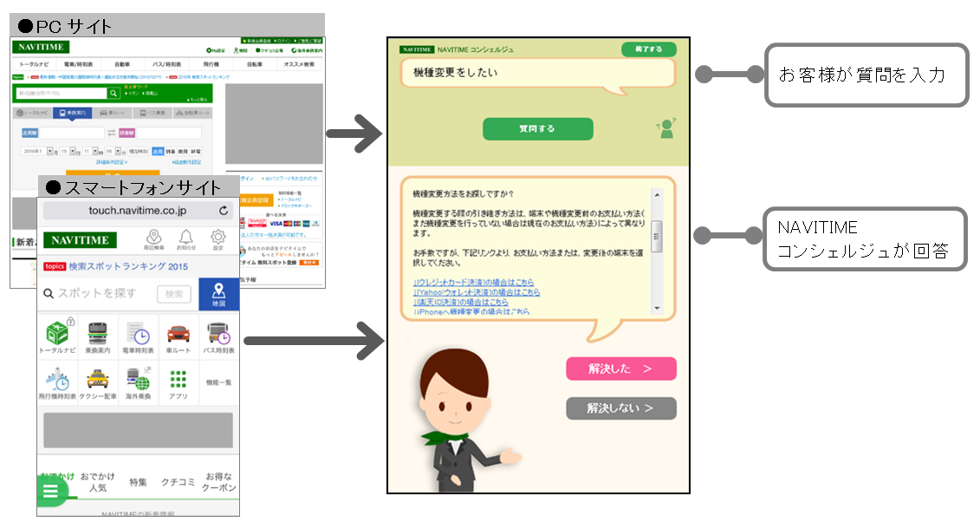The height and width of the screenshot is (522, 980).
Task: Select the 出発 time option on PC site
Action: click(158, 151)
